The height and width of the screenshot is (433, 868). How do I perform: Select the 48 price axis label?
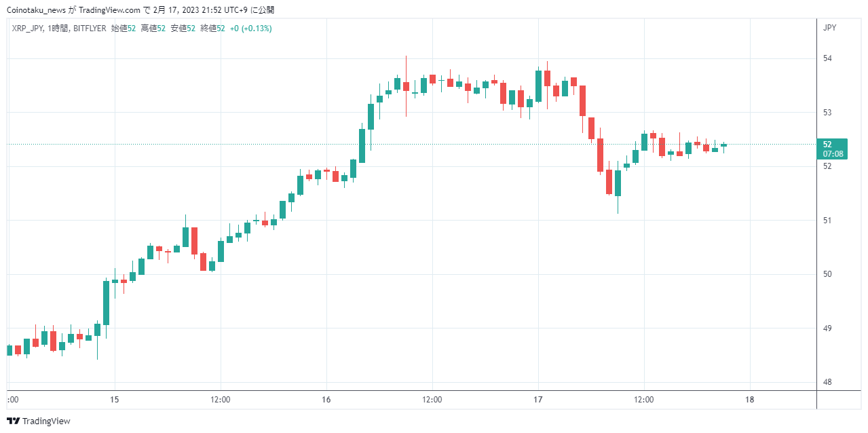point(827,382)
